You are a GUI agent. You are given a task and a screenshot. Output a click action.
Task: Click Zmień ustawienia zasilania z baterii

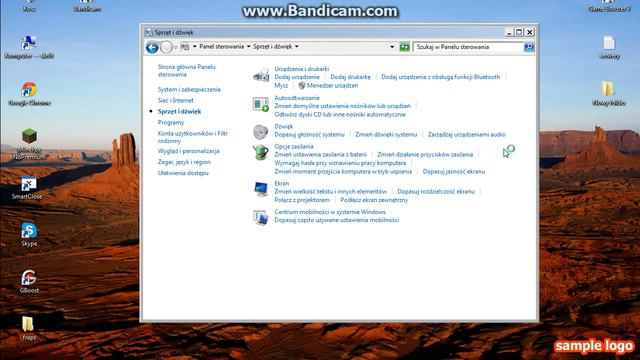coord(320,154)
